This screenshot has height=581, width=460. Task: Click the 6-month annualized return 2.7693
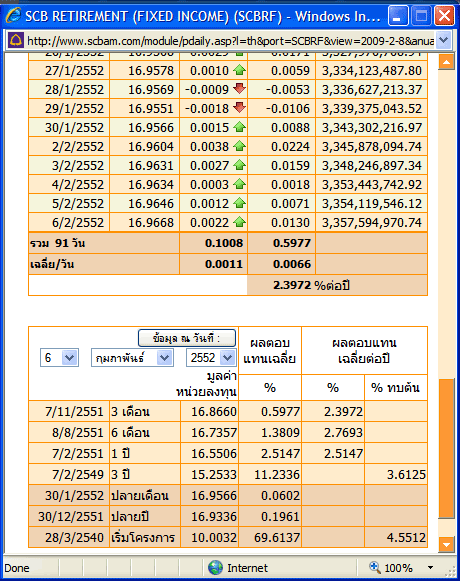pyautogui.click(x=343, y=433)
